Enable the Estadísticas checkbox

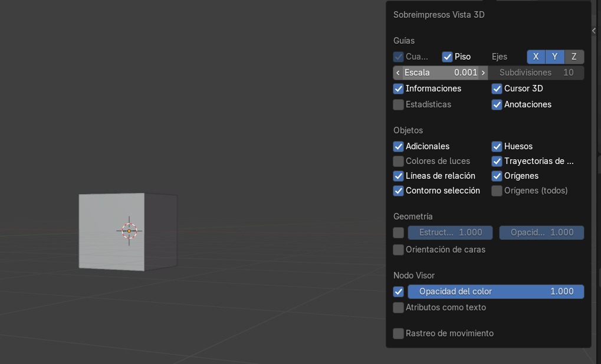pyautogui.click(x=398, y=104)
